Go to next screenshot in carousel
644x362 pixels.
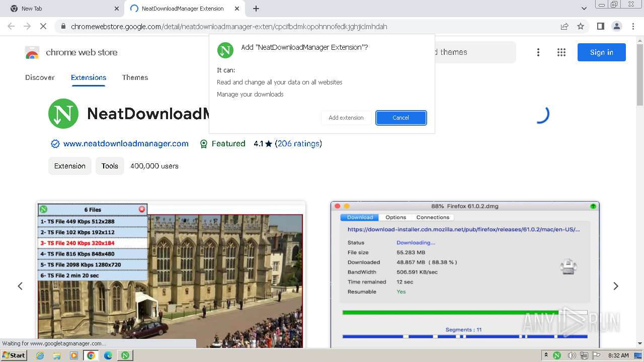tap(616, 286)
